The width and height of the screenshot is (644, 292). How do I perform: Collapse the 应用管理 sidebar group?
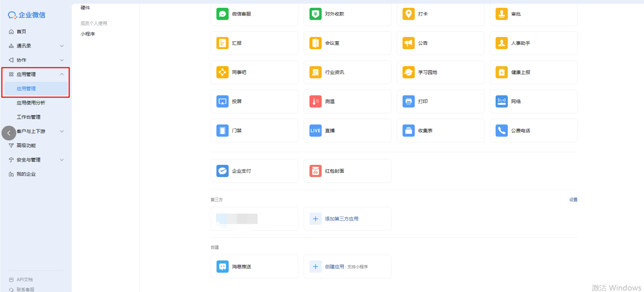(62, 74)
